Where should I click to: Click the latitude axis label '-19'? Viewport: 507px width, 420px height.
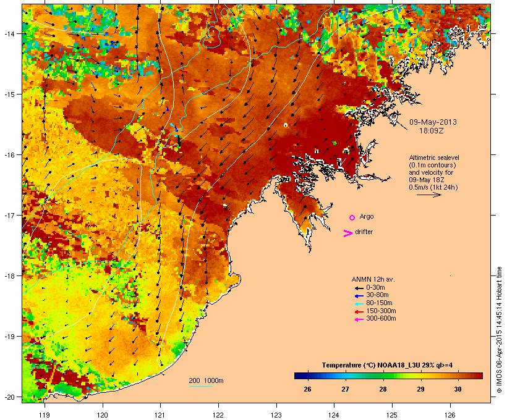pyautogui.click(x=9, y=337)
